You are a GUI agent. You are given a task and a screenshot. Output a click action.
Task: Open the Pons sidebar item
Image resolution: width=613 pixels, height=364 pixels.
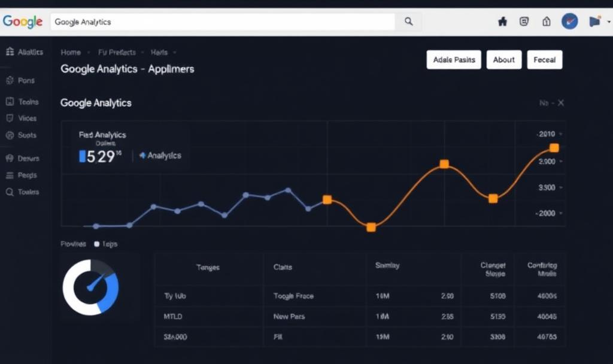26,81
